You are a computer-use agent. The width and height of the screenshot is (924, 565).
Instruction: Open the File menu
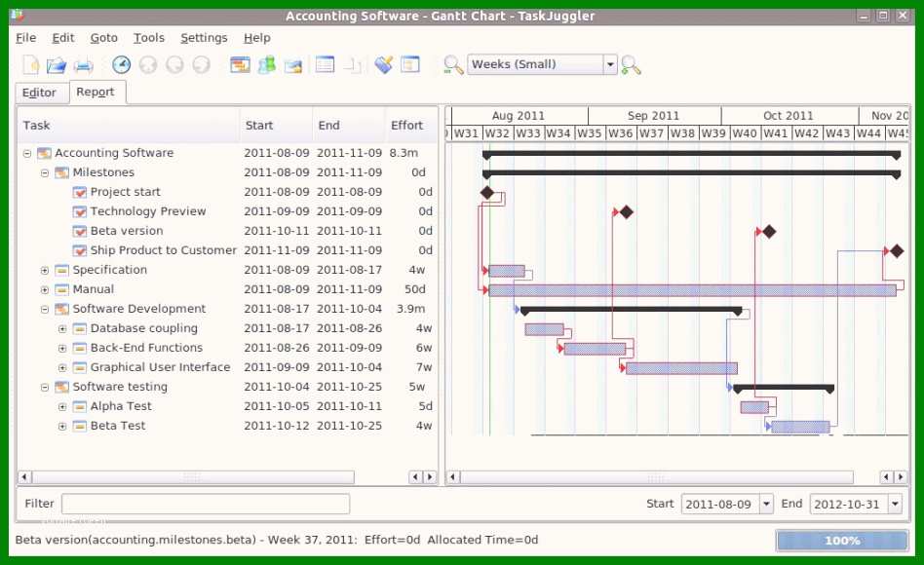point(26,38)
